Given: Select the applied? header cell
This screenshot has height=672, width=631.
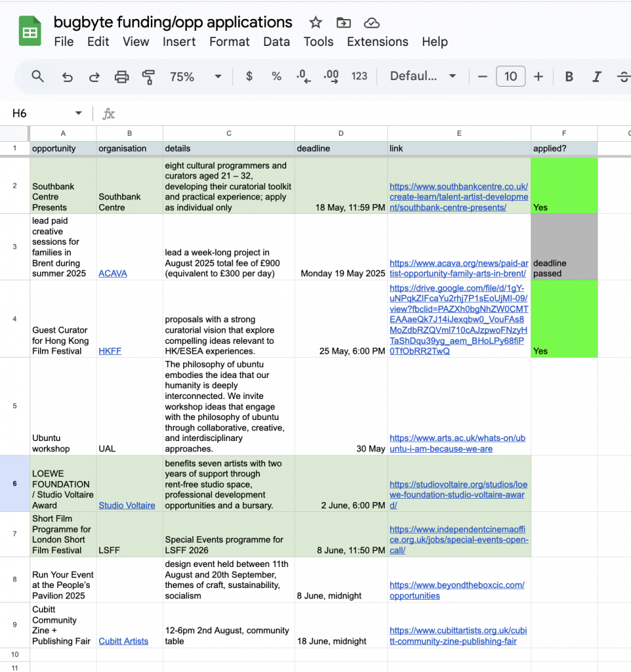Looking at the screenshot, I should coord(564,148).
